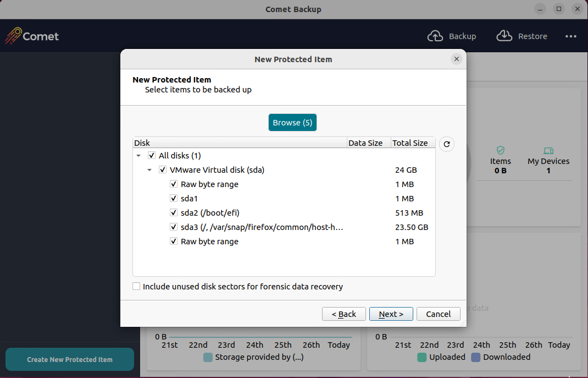
Task: Uncheck the sda2 (/boot/efi) partition checkbox
Action: point(174,213)
